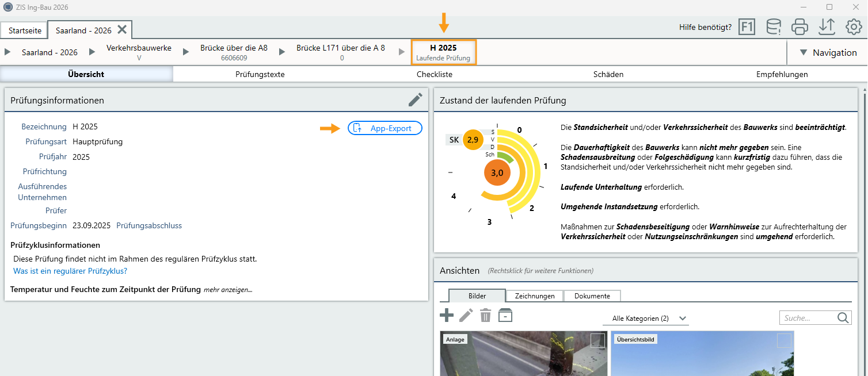
Task: Go to Brücke L171 über die A 8 breadcrumb
Action: [341, 52]
